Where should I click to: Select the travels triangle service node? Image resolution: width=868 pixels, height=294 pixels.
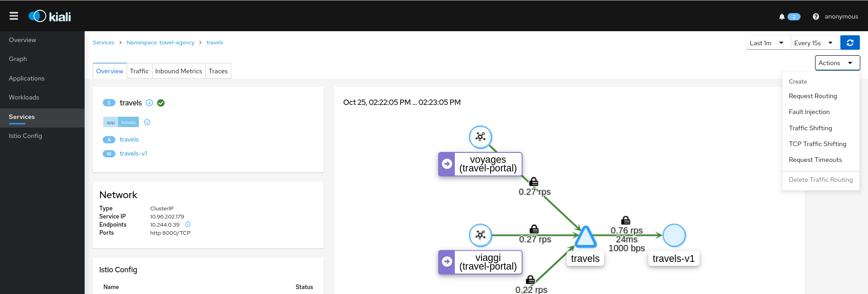(585, 237)
